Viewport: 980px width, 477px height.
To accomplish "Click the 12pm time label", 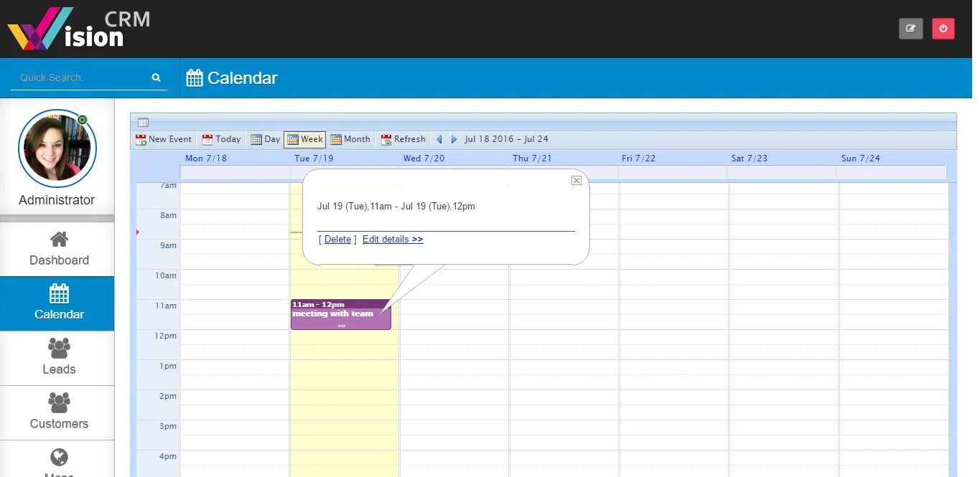I will click(166, 336).
